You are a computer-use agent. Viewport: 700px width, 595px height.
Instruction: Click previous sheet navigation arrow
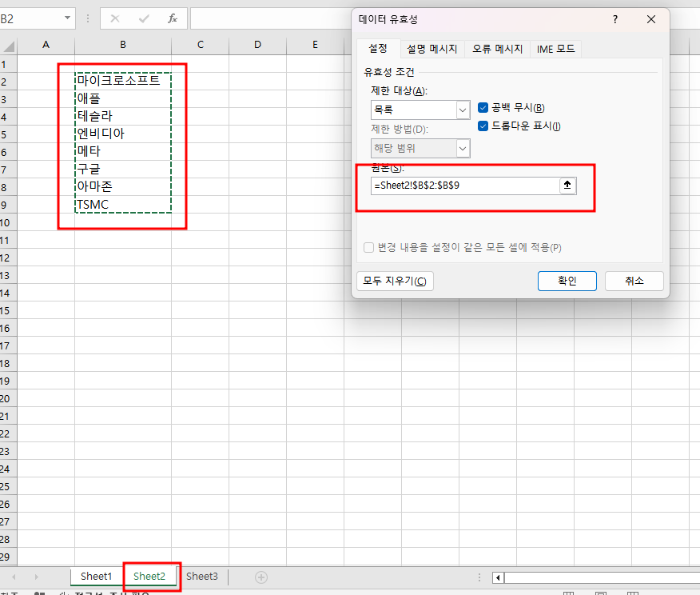click(14, 577)
